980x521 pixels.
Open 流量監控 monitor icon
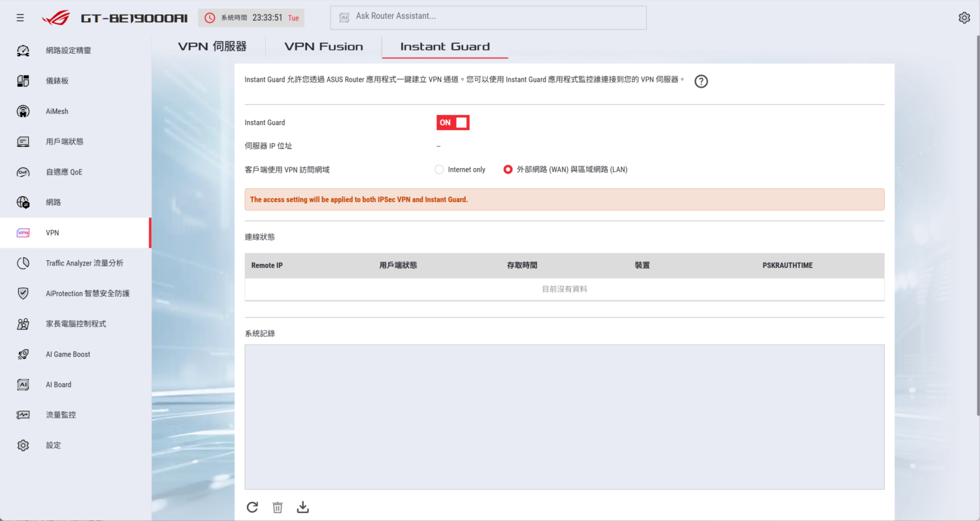tap(23, 414)
